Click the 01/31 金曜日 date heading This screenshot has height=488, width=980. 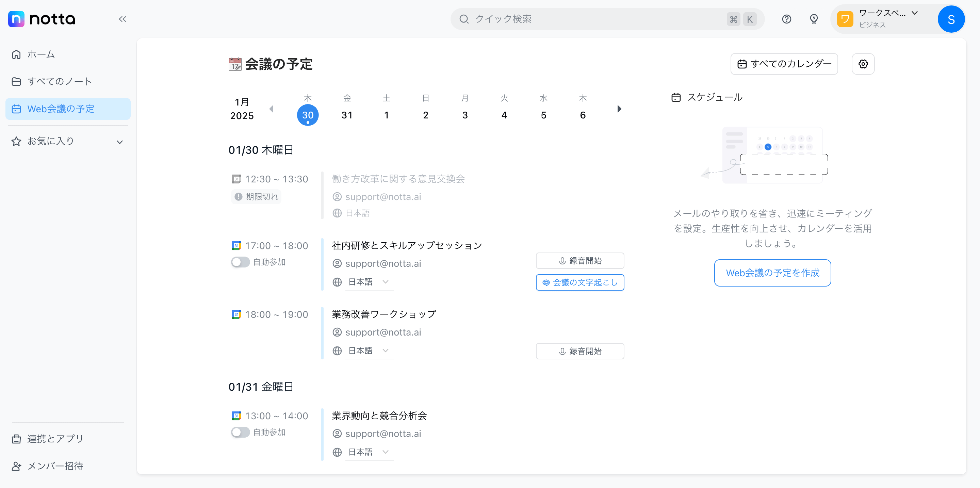pyautogui.click(x=261, y=387)
